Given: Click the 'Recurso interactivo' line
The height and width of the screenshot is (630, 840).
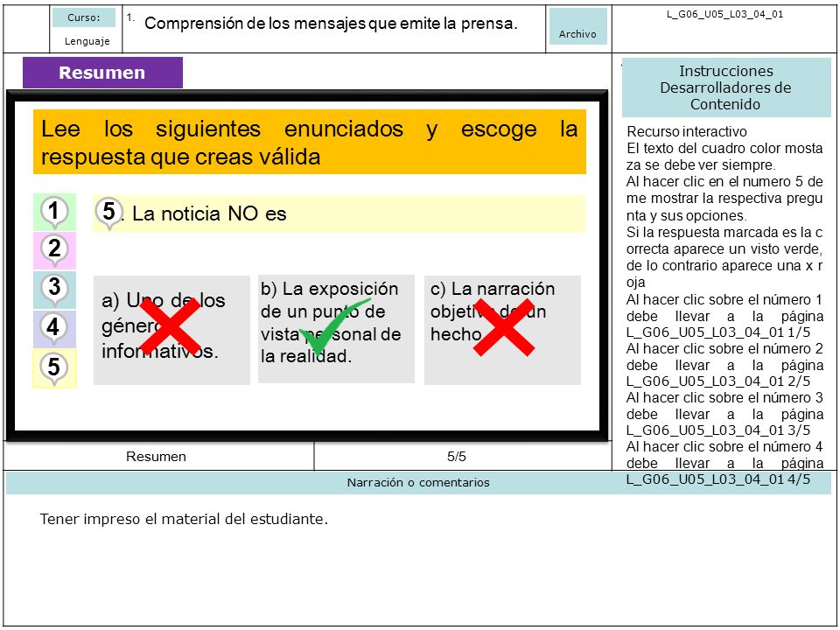Looking at the screenshot, I should pos(687,131).
